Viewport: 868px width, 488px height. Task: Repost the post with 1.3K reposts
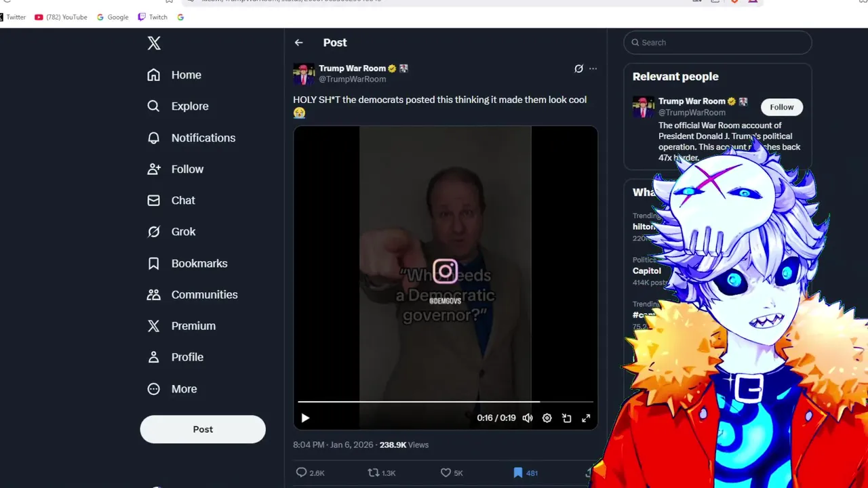coord(381,473)
